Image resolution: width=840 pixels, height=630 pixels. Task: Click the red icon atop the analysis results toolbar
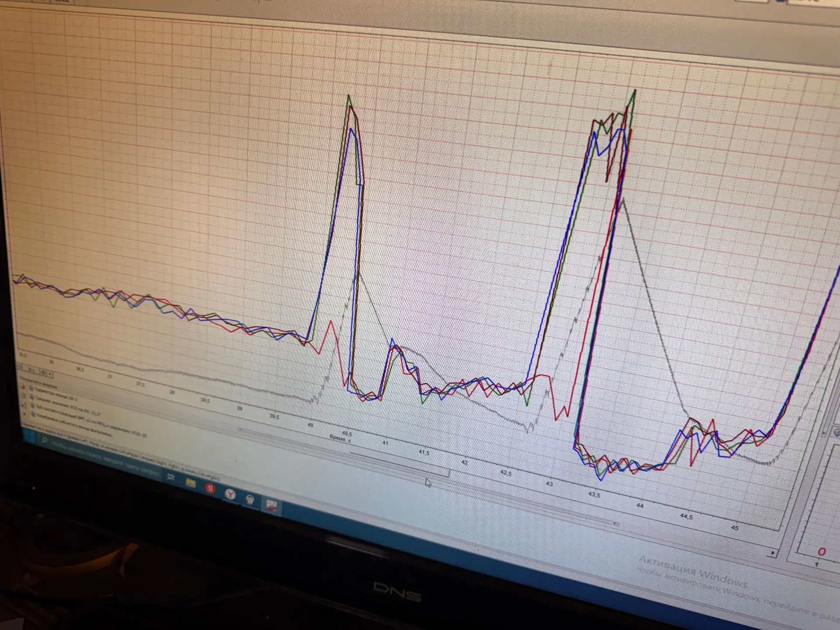click(23, 387)
